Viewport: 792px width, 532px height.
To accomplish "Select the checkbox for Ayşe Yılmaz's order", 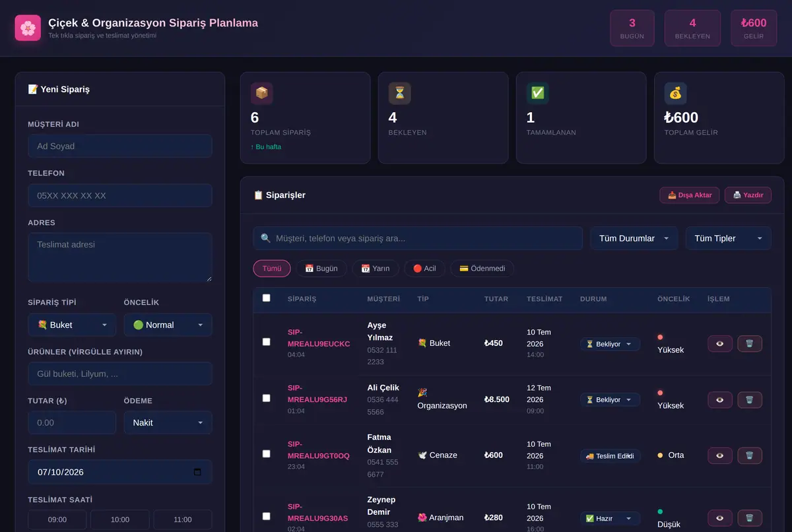I will coord(267,342).
